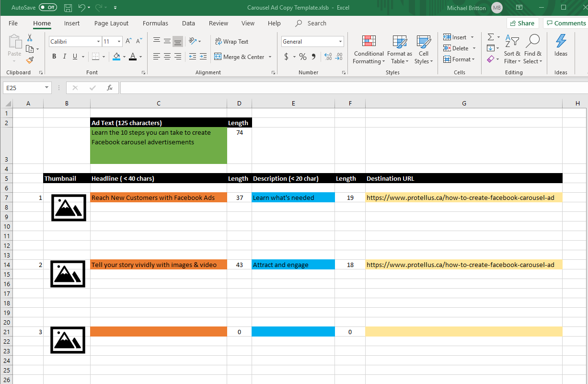The width and height of the screenshot is (588, 384).
Task: Select the column G header
Action: (464, 104)
